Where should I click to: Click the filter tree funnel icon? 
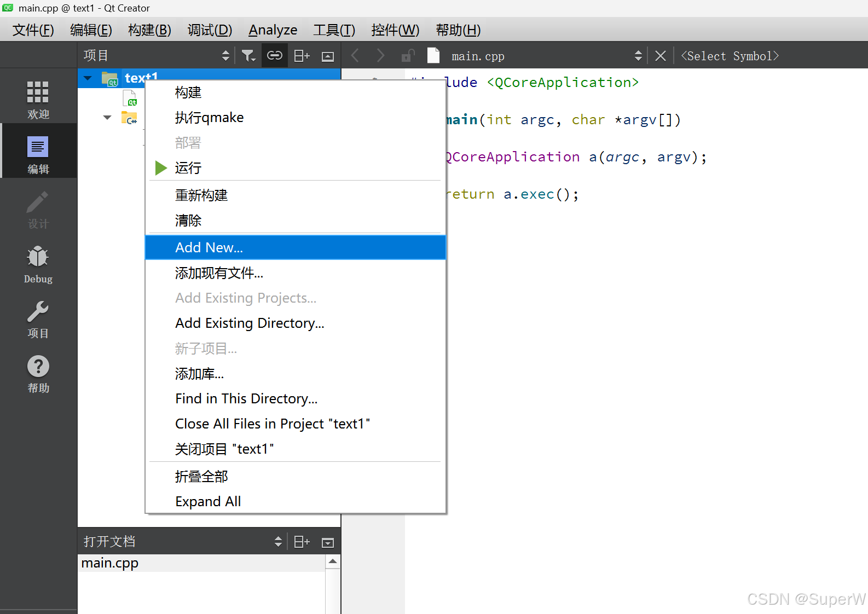click(248, 56)
